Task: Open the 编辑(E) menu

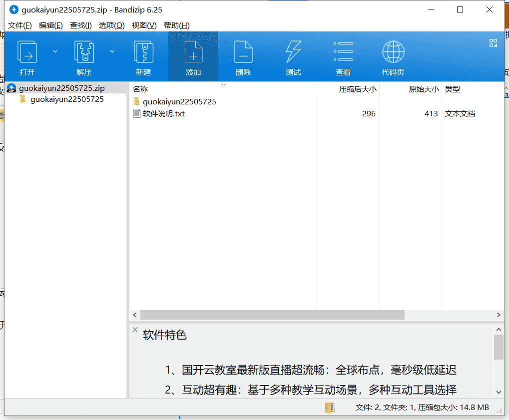Action: click(x=50, y=25)
